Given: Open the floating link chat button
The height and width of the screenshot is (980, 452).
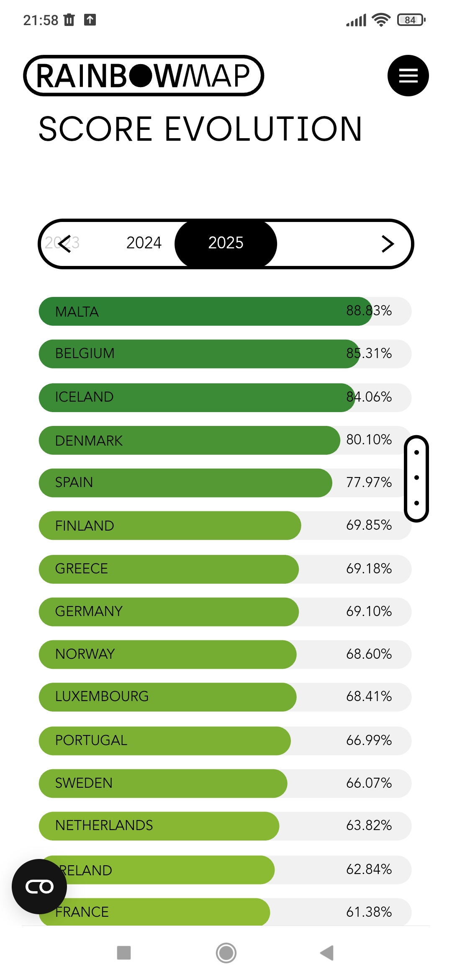Looking at the screenshot, I should (x=39, y=886).
